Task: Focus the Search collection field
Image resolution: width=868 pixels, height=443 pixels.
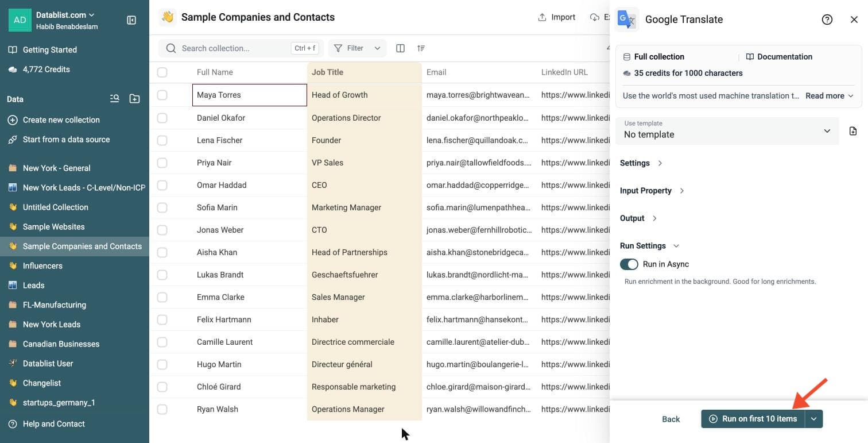Action: [x=241, y=48]
